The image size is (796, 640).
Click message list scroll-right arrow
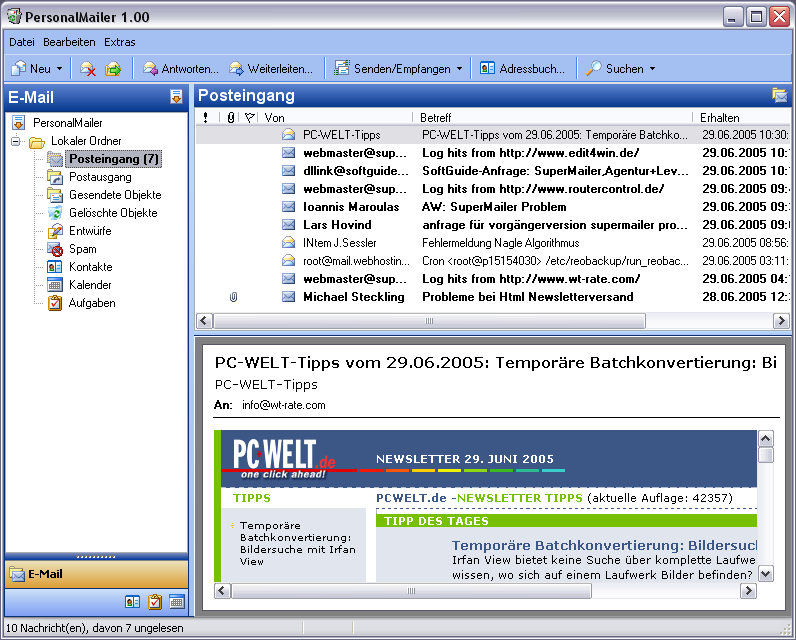point(781,321)
